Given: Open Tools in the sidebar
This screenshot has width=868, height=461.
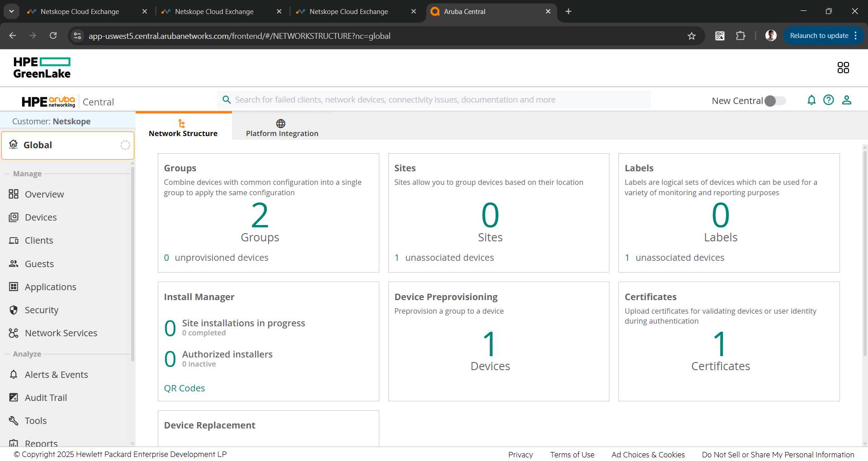Looking at the screenshot, I should (x=36, y=421).
